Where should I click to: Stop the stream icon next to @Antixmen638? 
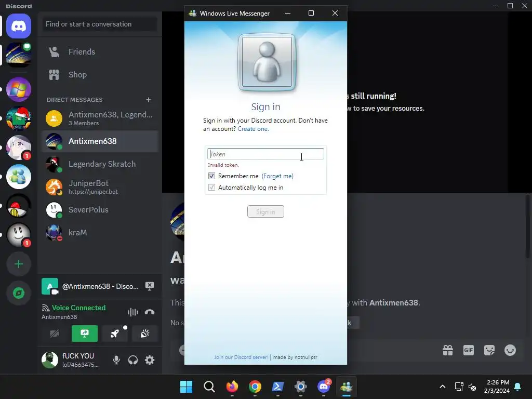coord(150,286)
